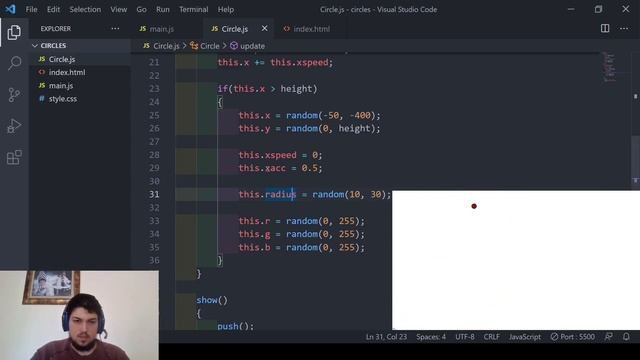The image size is (640, 360).
Task: Click 'xacc' on line 29
Action: click(x=275, y=168)
